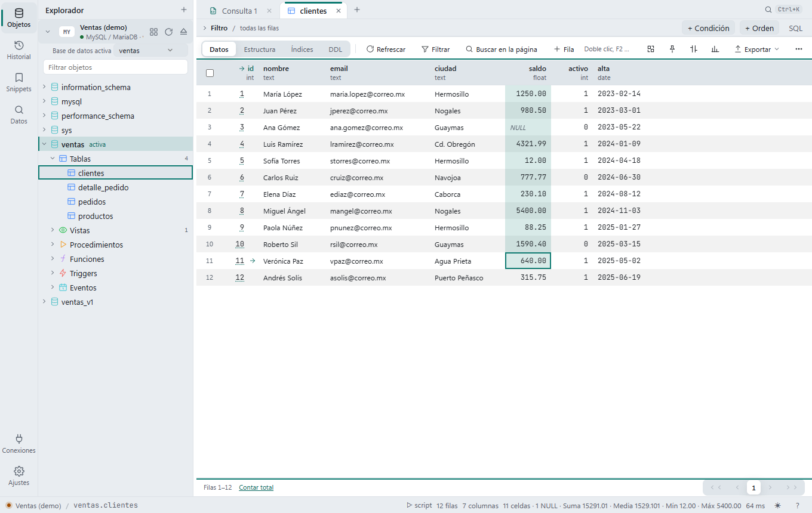Open Conexiones in the sidebar

click(19, 444)
